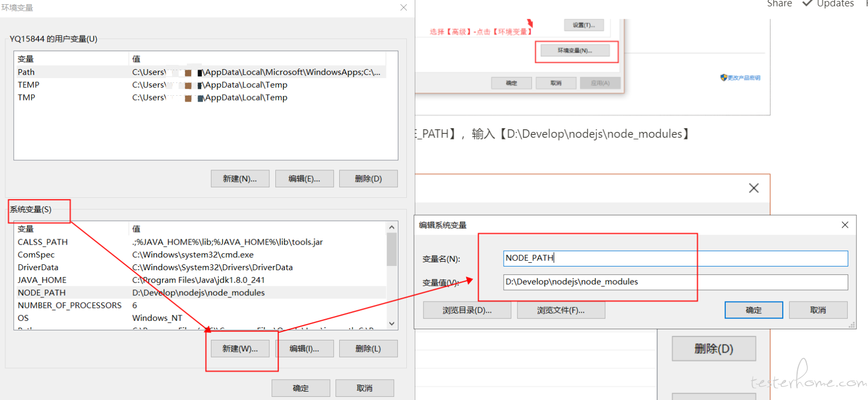Select CALSS_PATH system variable row
The image size is (868, 400).
click(200, 242)
